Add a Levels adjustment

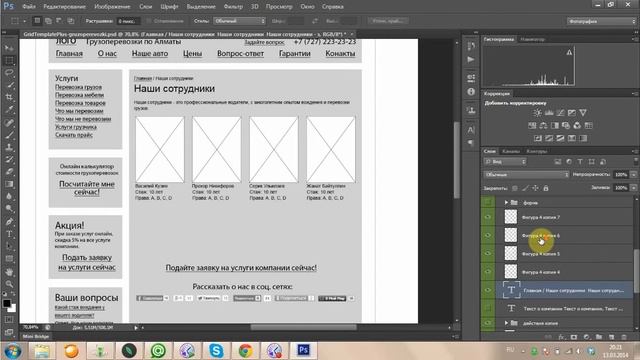click(549, 113)
